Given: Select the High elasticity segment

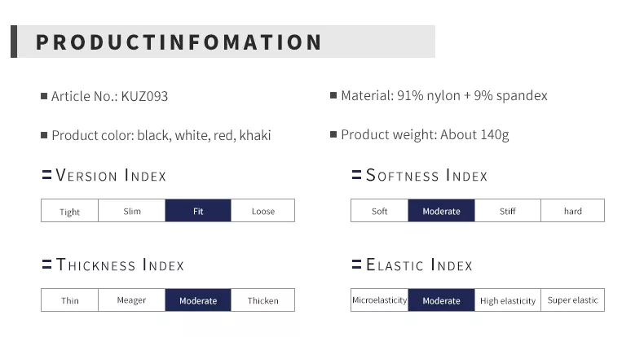Looking at the screenshot, I should pos(508,300).
